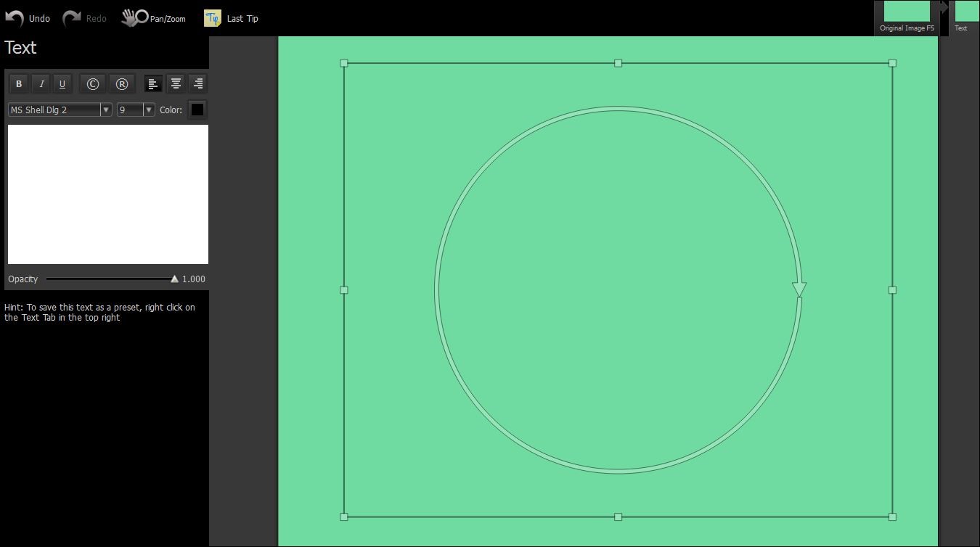Toggle bold text formatting
Screen dimensions: 980x547
[x=19, y=84]
